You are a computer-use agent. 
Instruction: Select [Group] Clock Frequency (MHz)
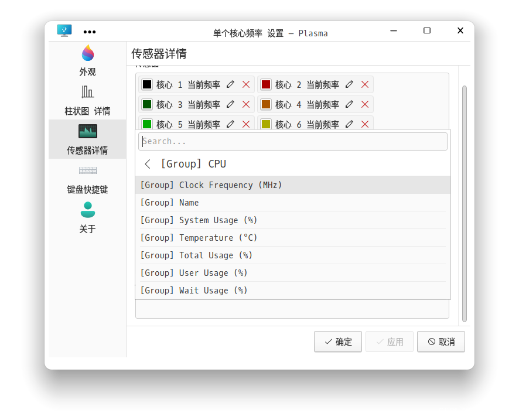pyautogui.click(x=293, y=185)
